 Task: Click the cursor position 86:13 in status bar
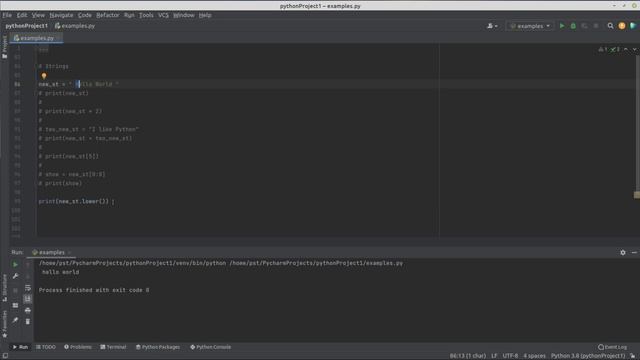(468, 356)
